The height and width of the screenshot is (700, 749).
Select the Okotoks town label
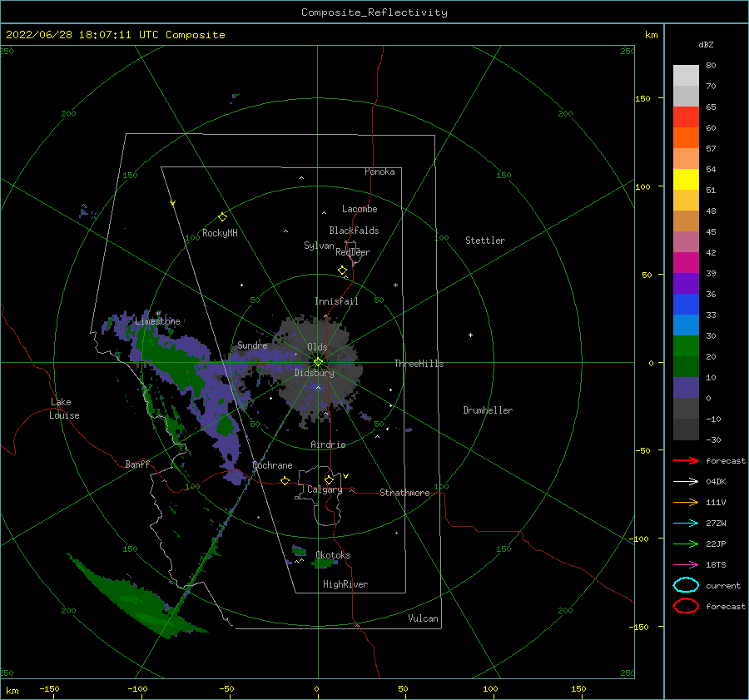click(333, 555)
